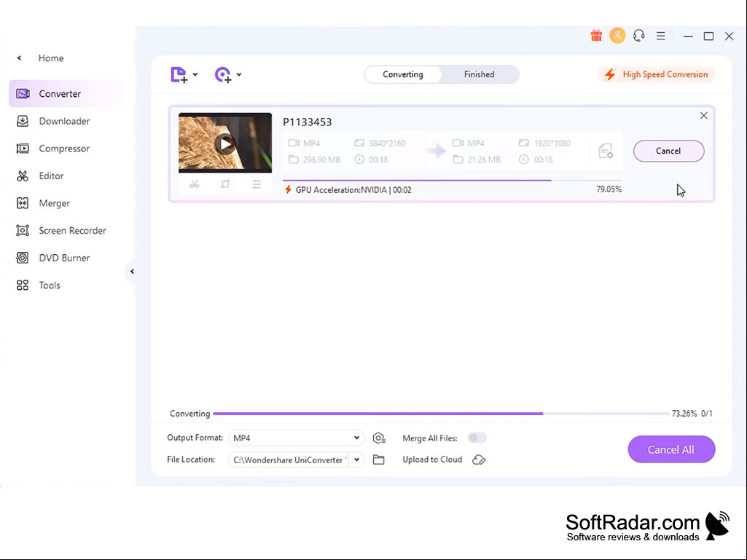Click the 73.26% overall percentage
The height and width of the screenshot is (560, 747).
point(684,414)
